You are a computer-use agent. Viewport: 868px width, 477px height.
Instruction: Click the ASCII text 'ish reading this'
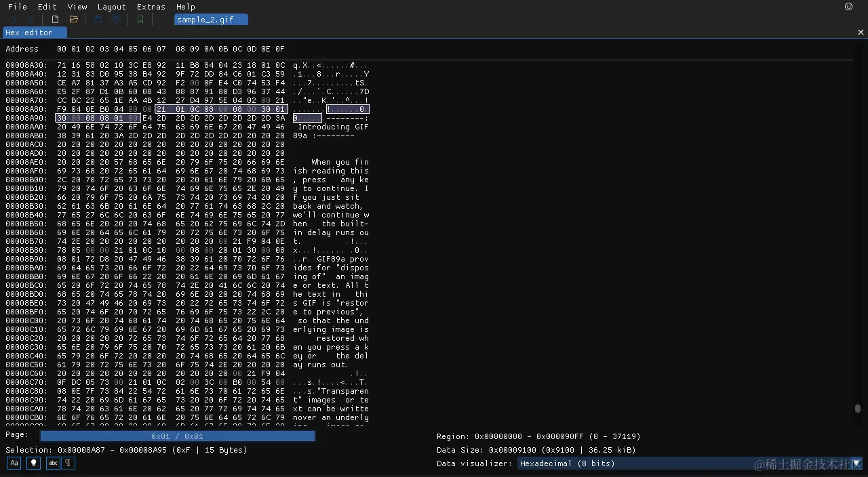[331, 171]
